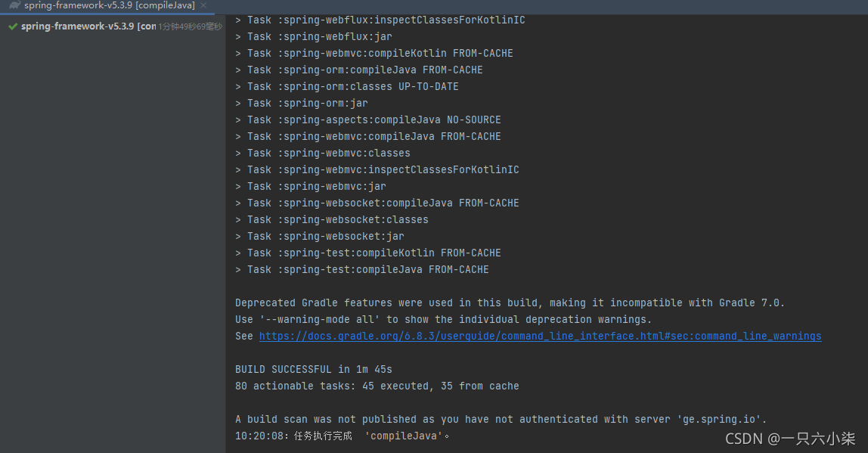
Task: Click 'Task :spring-test:compileJava FROM-CACHE' line
Action: [361, 269]
